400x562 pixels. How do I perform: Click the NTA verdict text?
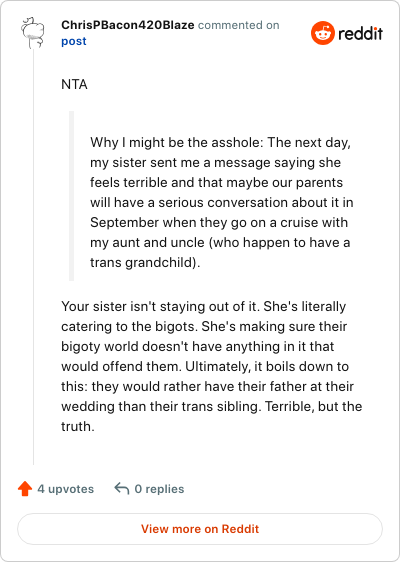click(74, 85)
